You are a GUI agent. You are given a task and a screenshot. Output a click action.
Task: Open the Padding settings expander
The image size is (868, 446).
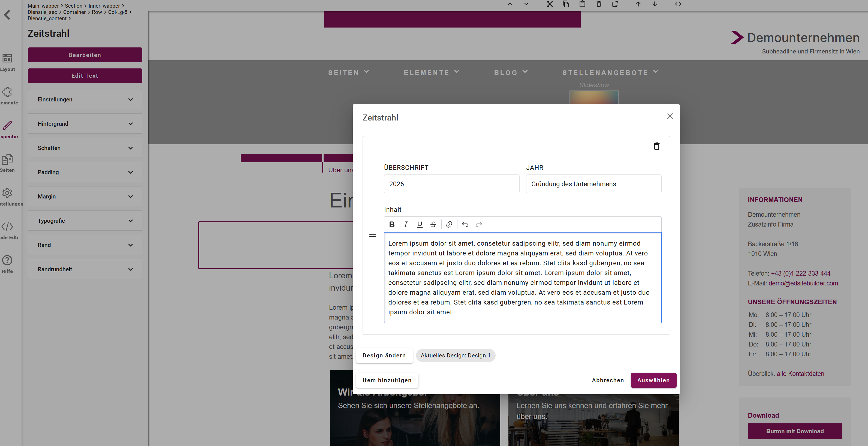[85, 172]
